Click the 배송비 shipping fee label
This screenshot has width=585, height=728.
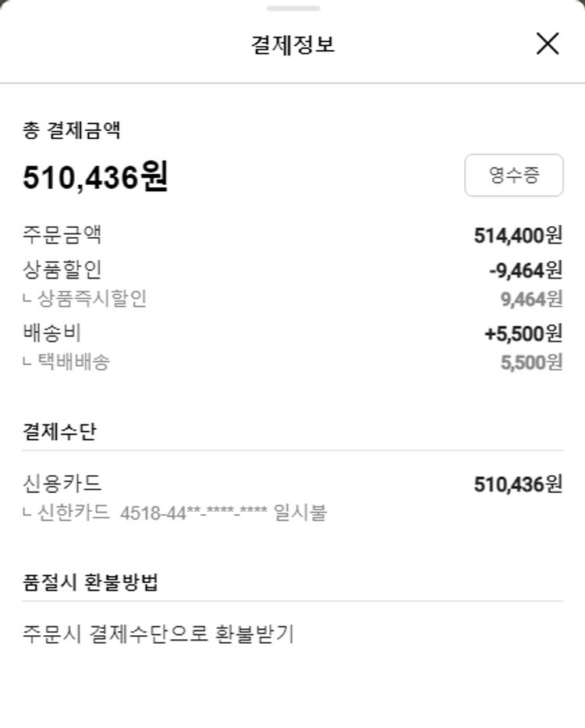(52, 333)
